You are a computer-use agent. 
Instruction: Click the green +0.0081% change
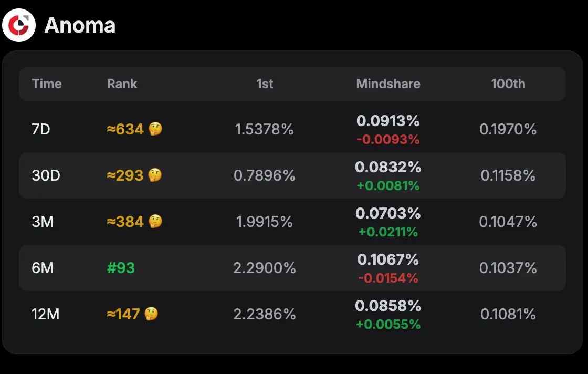pos(388,186)
